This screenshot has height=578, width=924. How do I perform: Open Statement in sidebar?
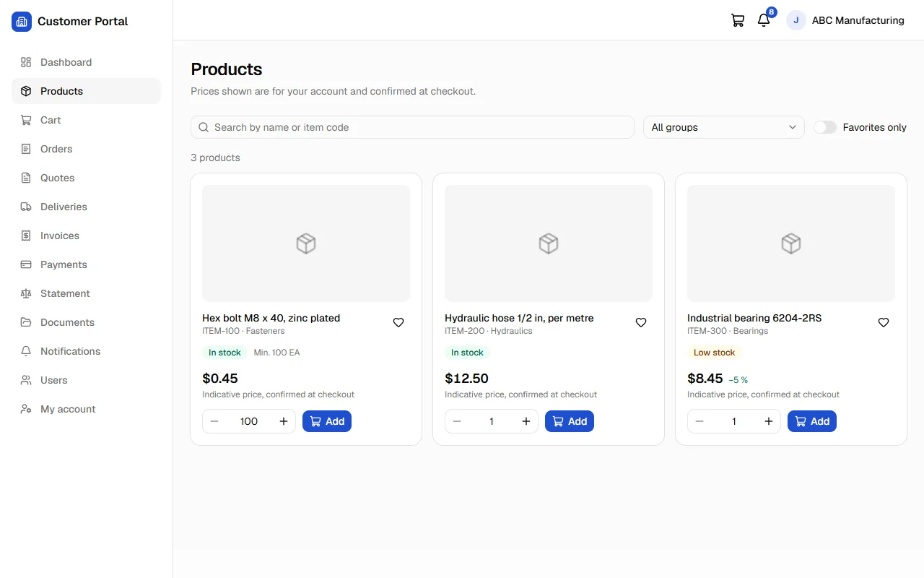86,293
